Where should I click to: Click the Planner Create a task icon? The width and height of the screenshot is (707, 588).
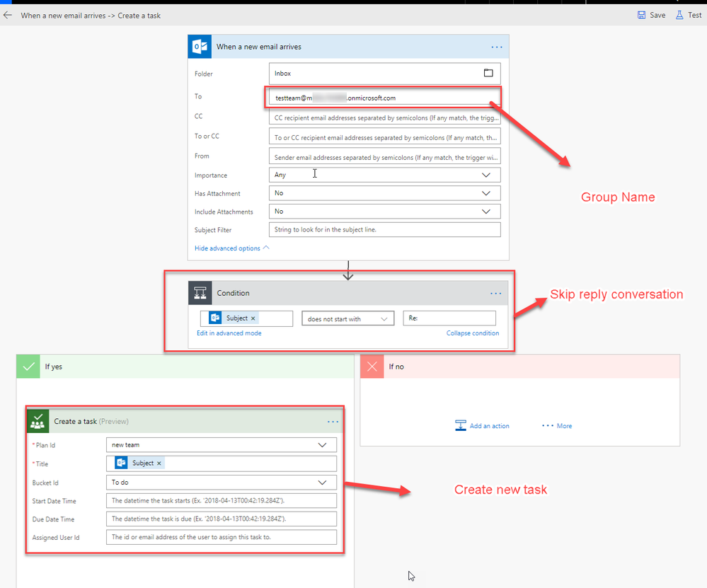[38, 421]
